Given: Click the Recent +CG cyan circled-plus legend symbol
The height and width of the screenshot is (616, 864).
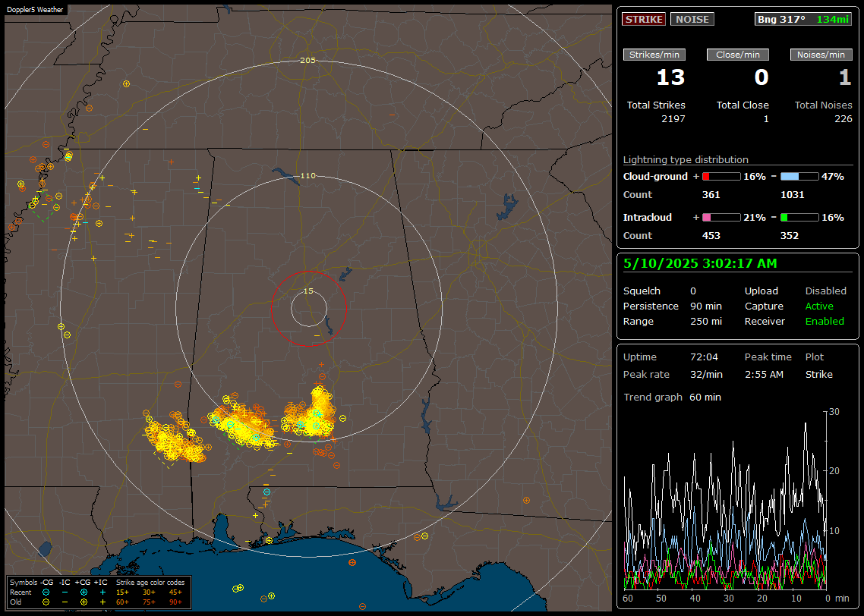Looking at the screenshot, I should (84, 592).
